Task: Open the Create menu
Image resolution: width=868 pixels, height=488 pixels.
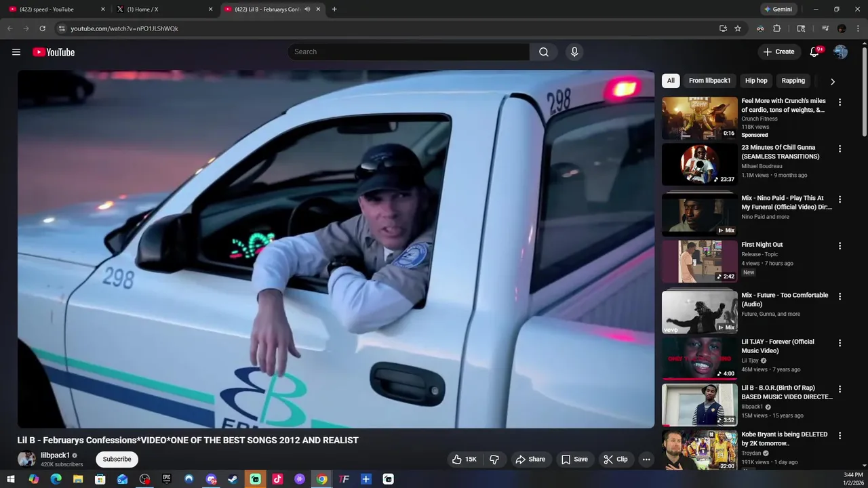Action: pos(778,52)
